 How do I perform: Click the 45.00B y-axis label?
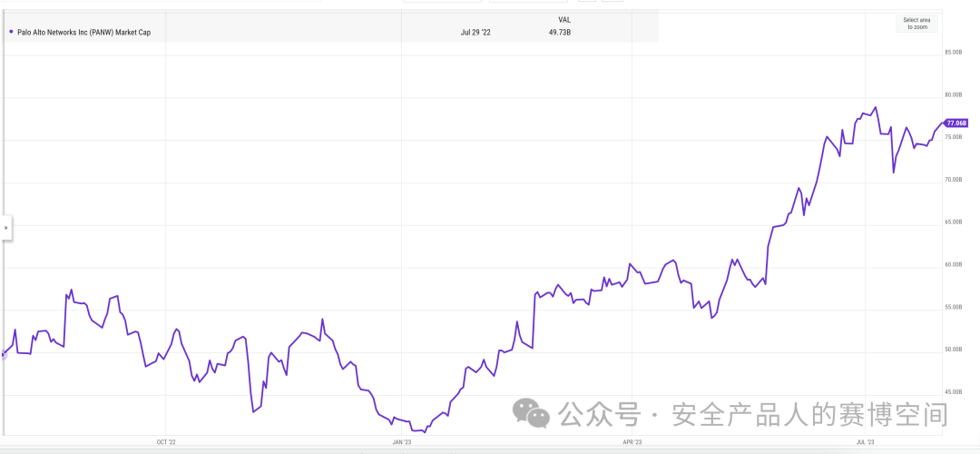point(953,392)
